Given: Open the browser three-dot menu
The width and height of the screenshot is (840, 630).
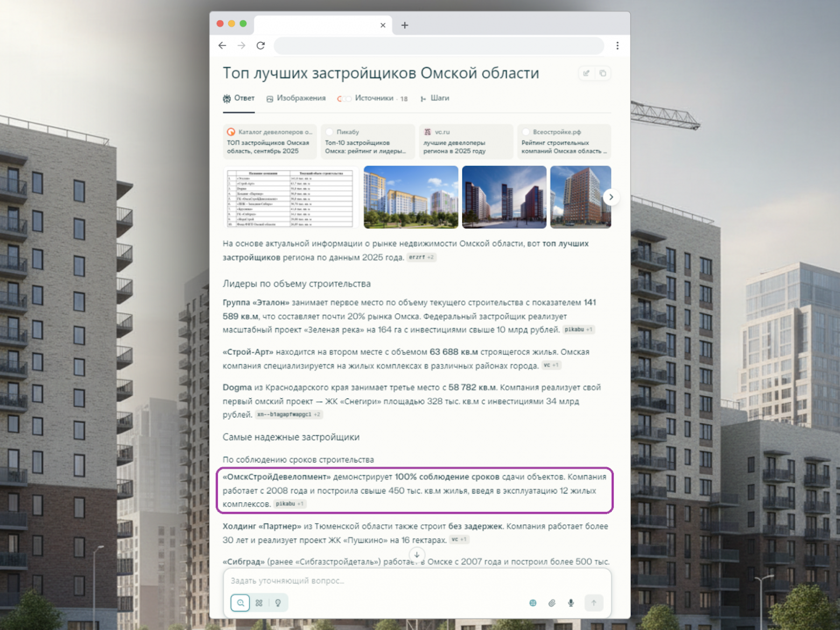Looking at the screenshot, I should click(x=617, y=46).
